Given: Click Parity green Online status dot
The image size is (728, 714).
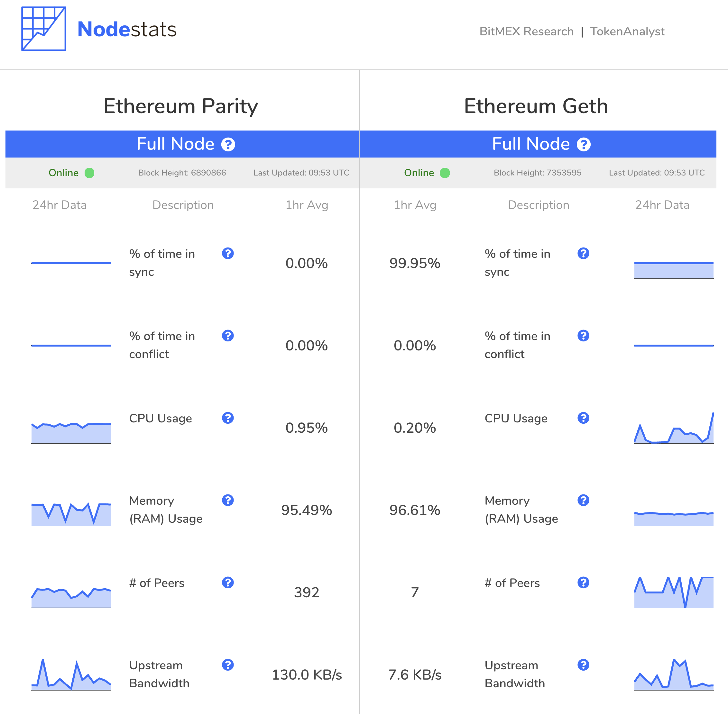Looking at the screenshot, I should (89, 173).
